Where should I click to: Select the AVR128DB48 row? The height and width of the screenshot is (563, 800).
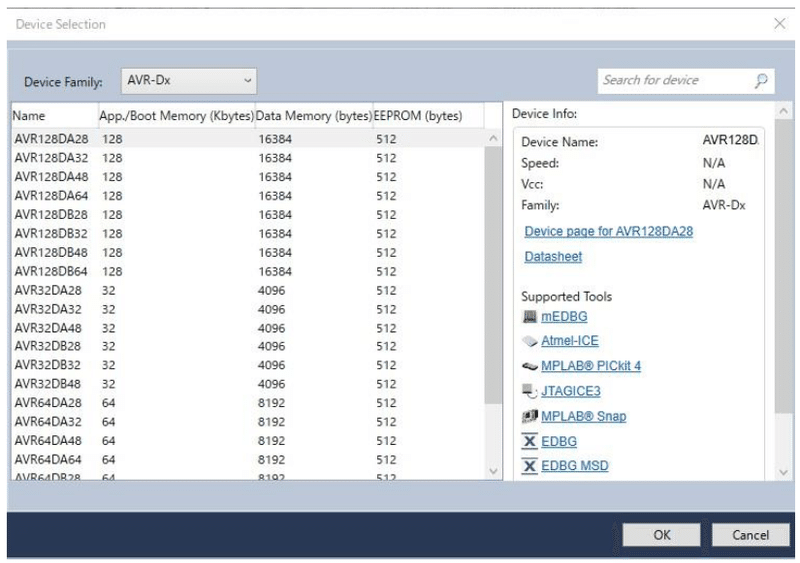(x=248, y=252)
